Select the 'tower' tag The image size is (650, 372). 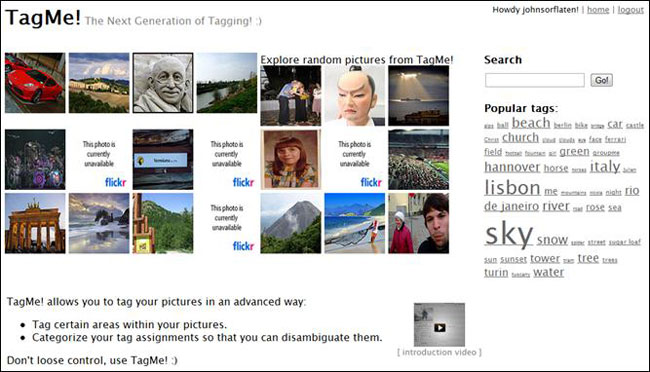545,258
